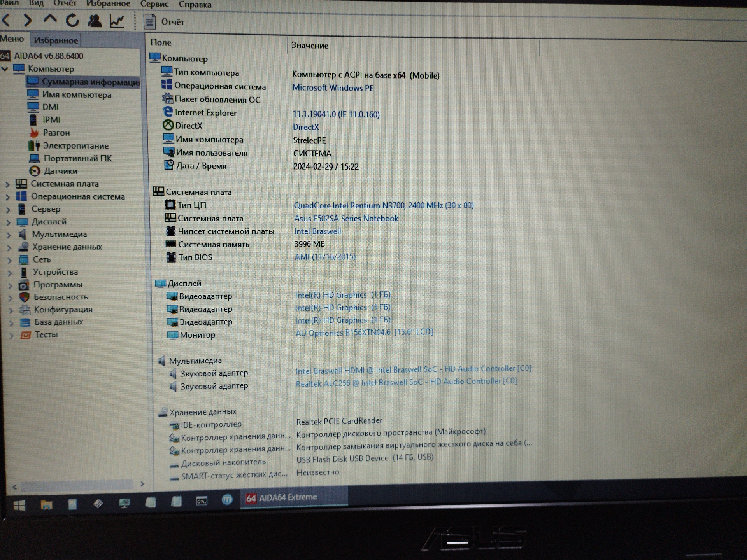
Task: Click the Forward navigation arrow
Action: tap(27, 20)
